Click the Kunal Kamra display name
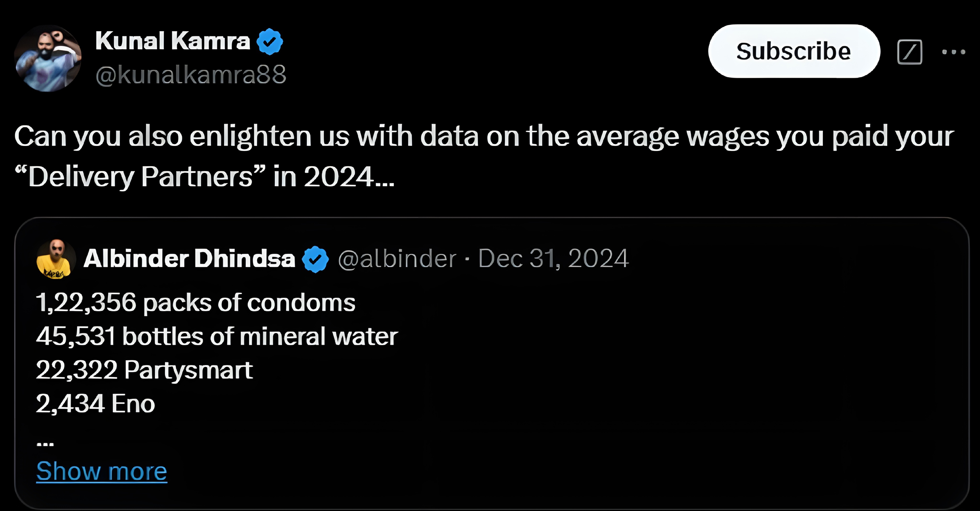The height and width of the screenshot is (511, 980). point(172,41)
